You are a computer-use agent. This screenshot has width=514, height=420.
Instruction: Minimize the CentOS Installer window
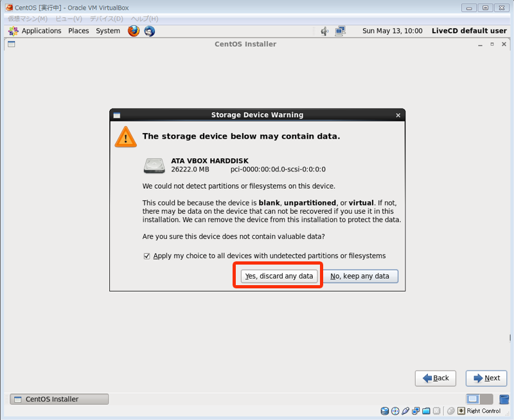point(480,44)
